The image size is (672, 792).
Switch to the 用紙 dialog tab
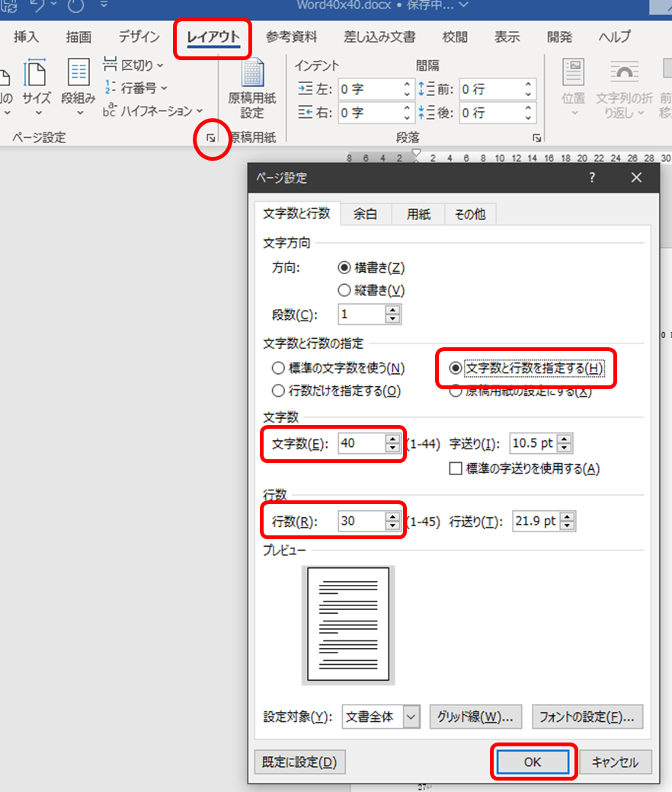419,214
